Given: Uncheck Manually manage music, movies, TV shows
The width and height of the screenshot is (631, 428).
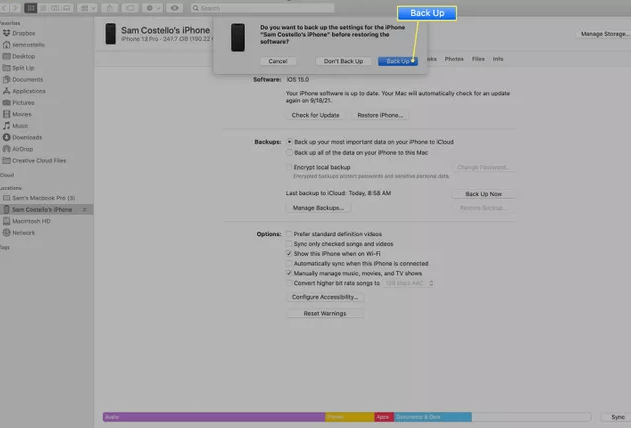Looking at the screenshot, I should click(x=289, y=273).
